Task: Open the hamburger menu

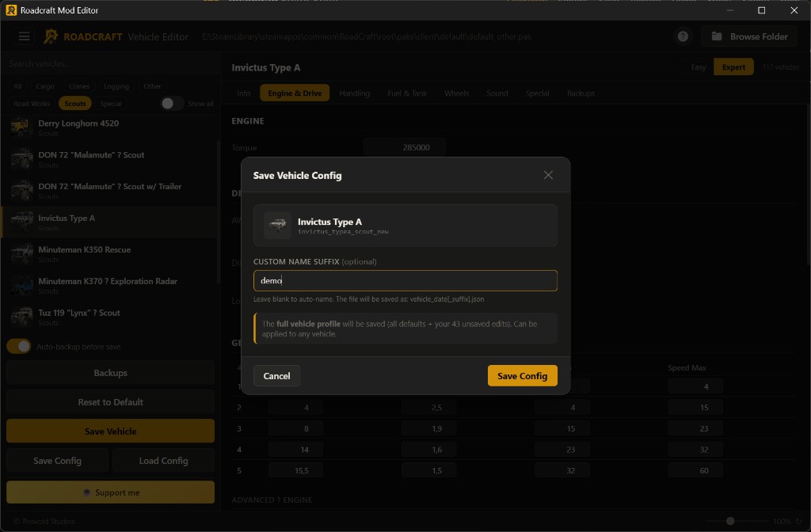Action: point(25,36)
